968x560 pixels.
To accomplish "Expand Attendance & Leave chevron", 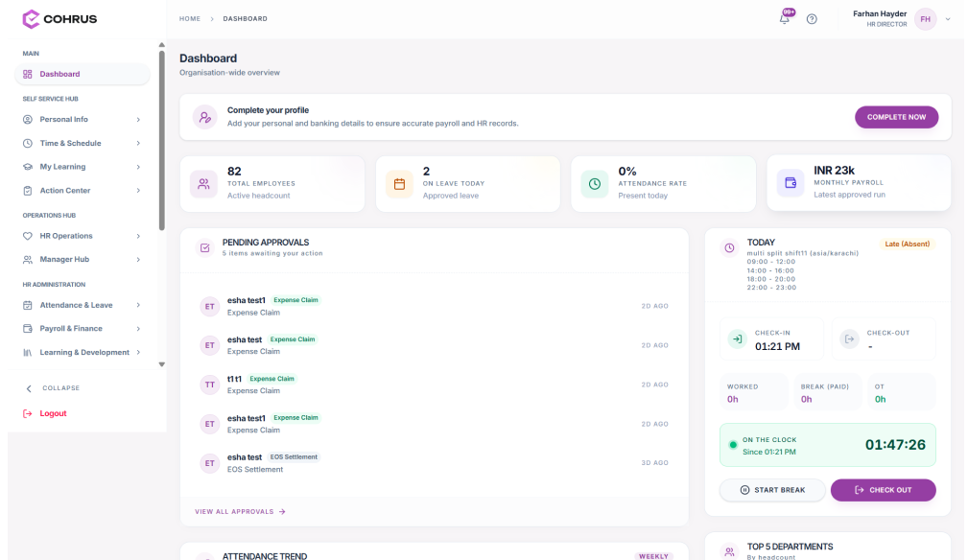I will pyautogui.click(x=138, y=305).
